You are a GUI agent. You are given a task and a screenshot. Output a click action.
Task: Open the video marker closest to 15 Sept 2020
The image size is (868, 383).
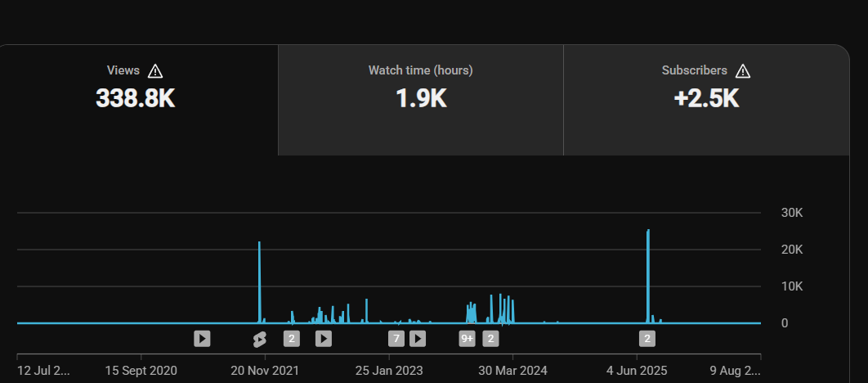(x=202, y=338)
